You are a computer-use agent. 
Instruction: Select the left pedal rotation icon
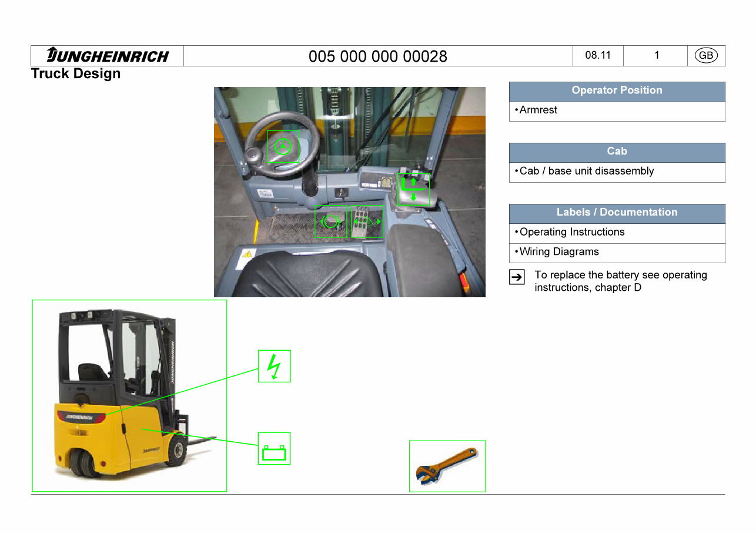pyautogui.click(x=330, y=222)
